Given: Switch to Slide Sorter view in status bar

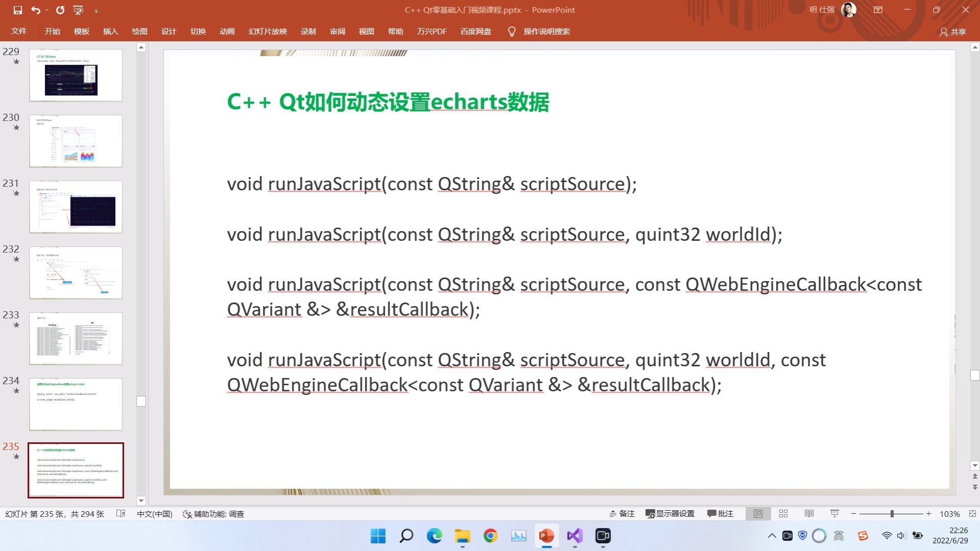Looking at the screenshot, I should pyautogui.click(x=783, y=514).
